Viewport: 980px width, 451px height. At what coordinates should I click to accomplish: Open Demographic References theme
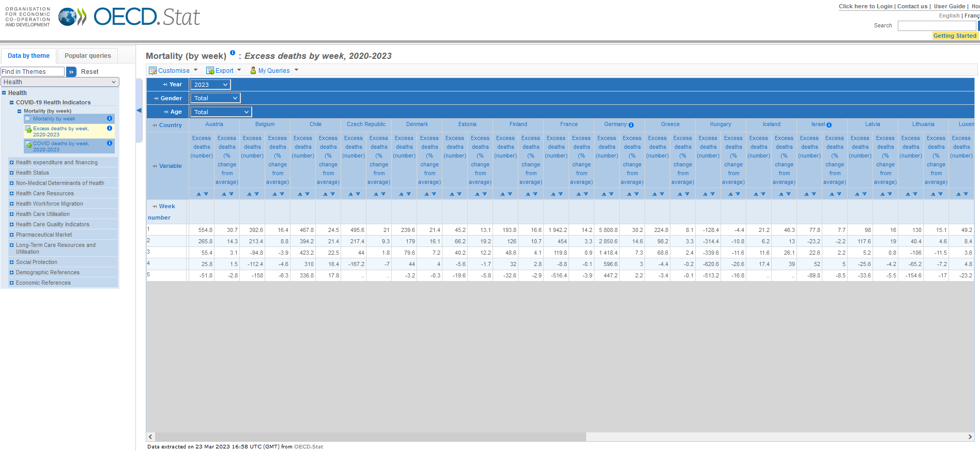(x=48, y=272)
